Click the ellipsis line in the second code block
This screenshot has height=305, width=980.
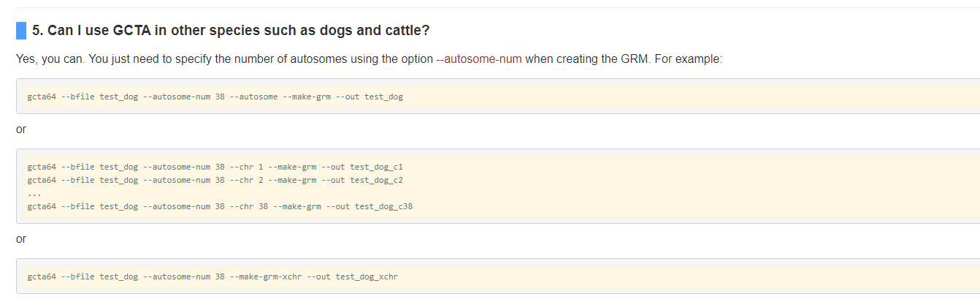point(34,193)
